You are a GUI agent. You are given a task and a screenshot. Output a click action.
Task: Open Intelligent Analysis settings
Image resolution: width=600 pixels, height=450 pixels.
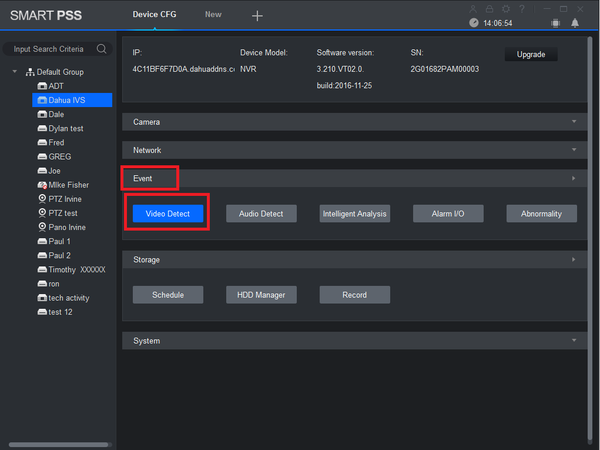355,214
